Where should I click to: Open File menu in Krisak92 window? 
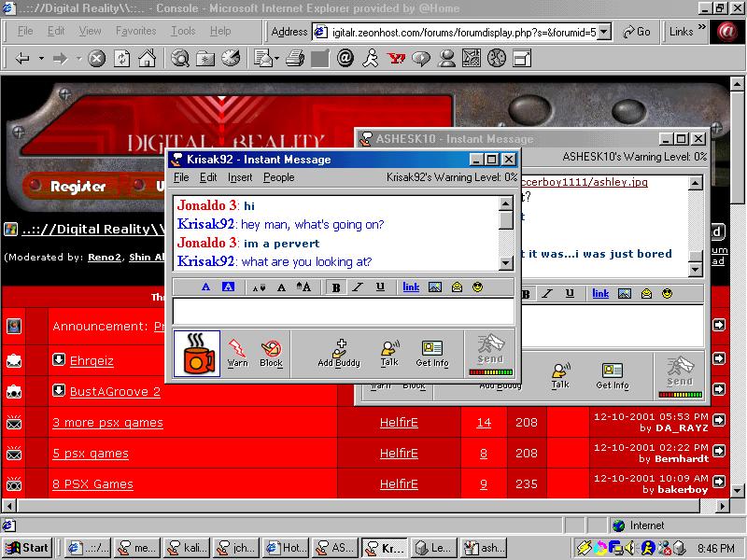pyautogui.click(x=181, y=177)
